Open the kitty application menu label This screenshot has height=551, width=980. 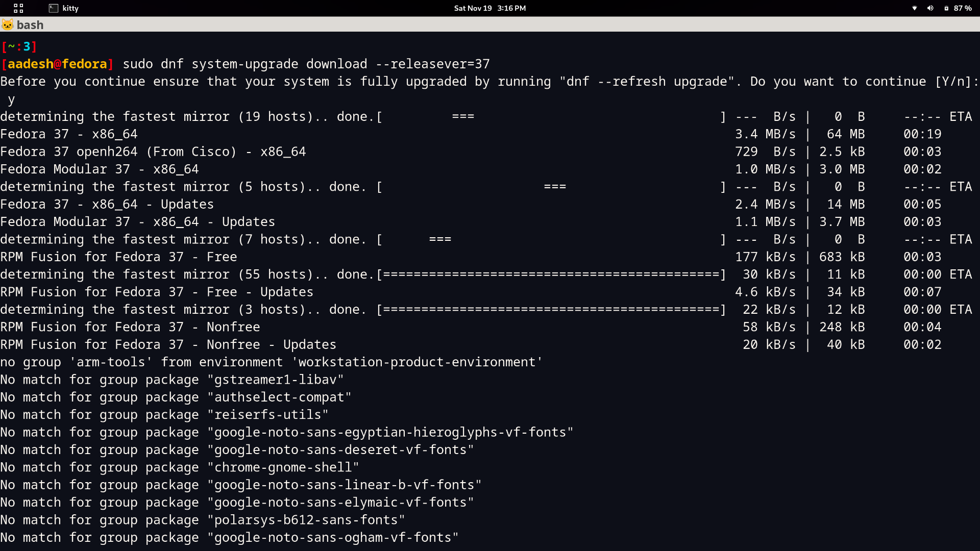70,8
